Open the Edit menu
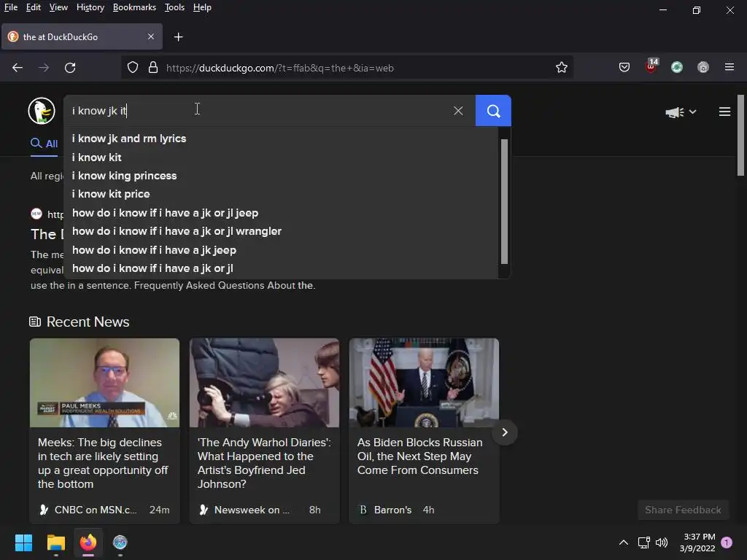This screenshot has height=560, width=747. click(33, 7)
